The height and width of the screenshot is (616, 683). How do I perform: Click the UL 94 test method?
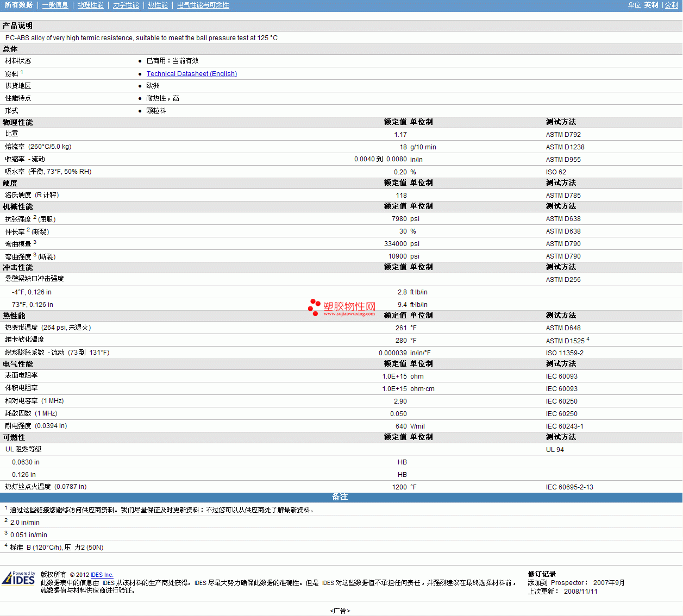pos(555,450)
